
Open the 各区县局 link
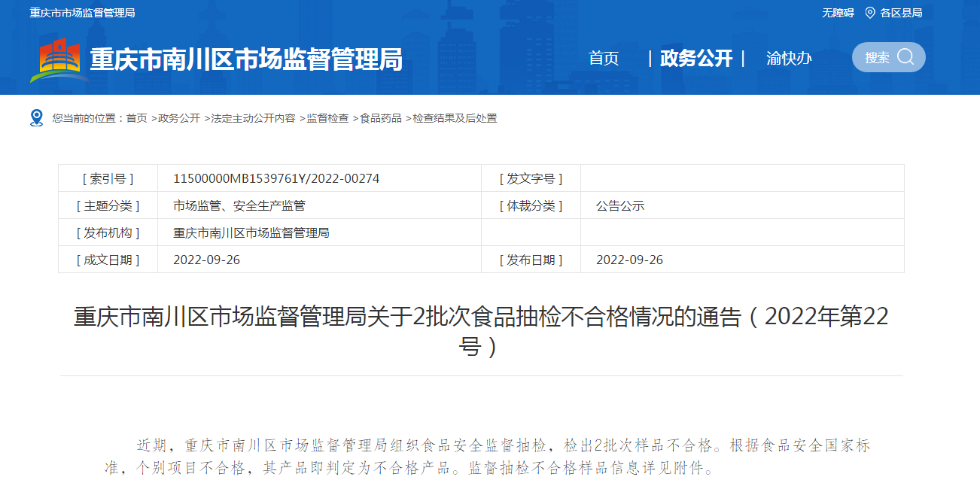[x=901, y=13]
